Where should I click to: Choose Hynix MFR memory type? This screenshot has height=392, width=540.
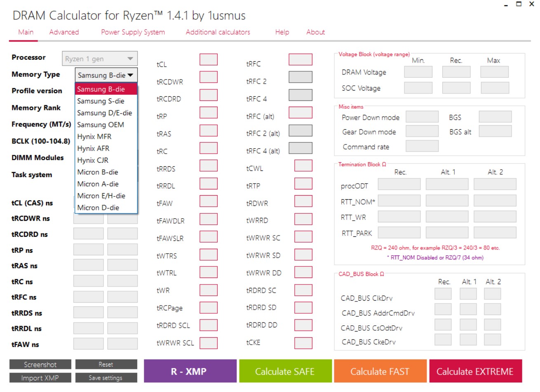pyautogui.click(x=106, y=137)
